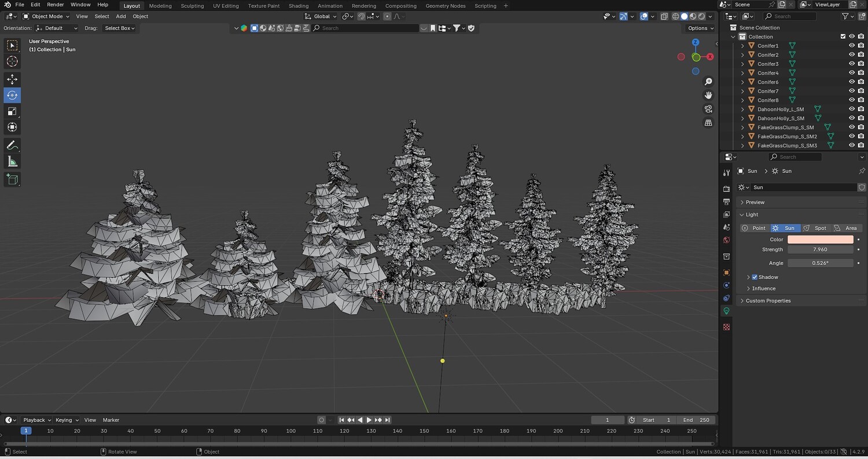Screen dimensions: 868x459
Task: Open the Options dropdown in viewport
Action: (700, 28)
